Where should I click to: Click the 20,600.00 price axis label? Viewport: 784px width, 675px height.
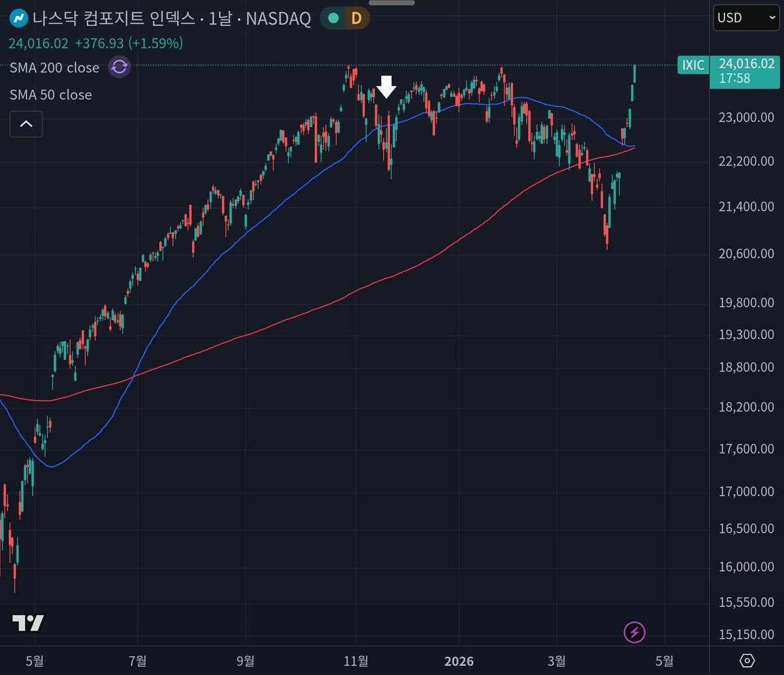[747, 254]
